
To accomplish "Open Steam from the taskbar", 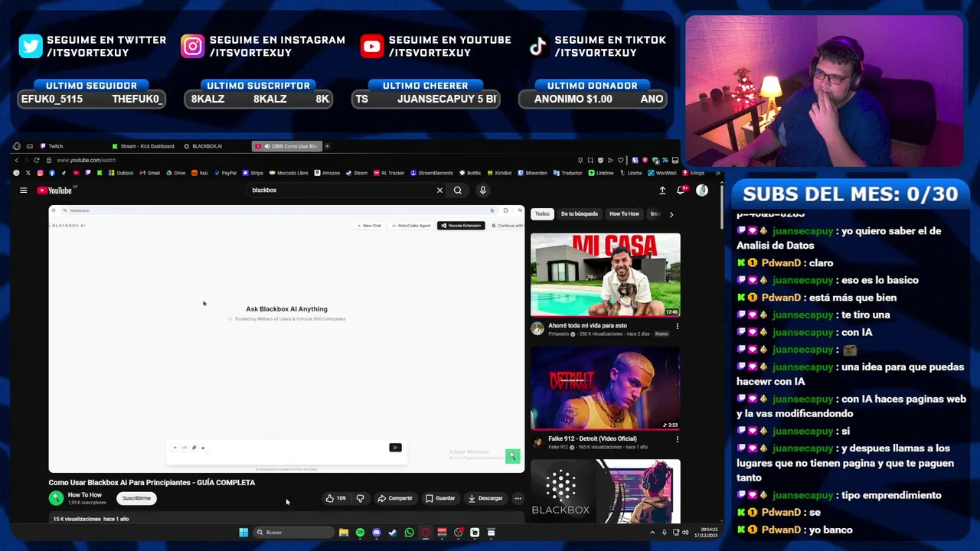I will tap(393, 533).
